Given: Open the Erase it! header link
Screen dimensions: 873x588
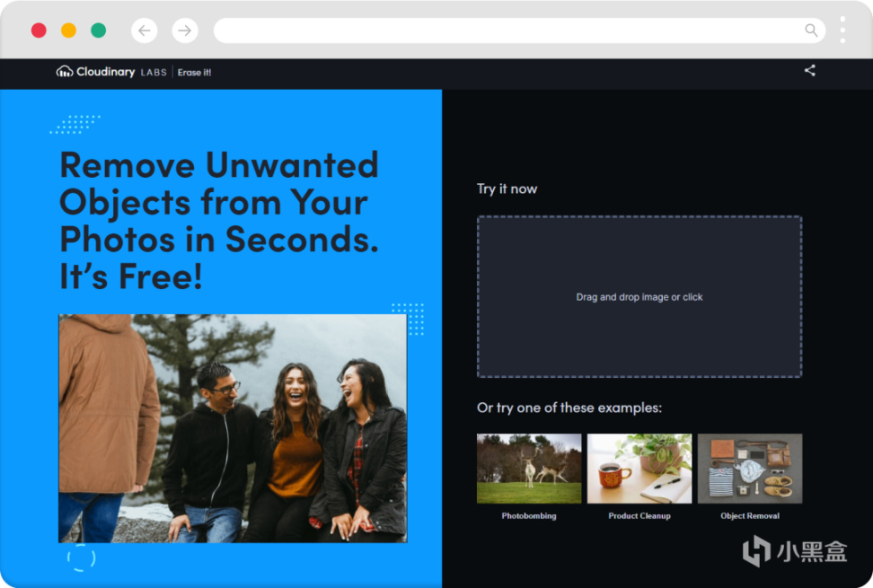Looking at the screenshot, I should click(x=194, y=73).
